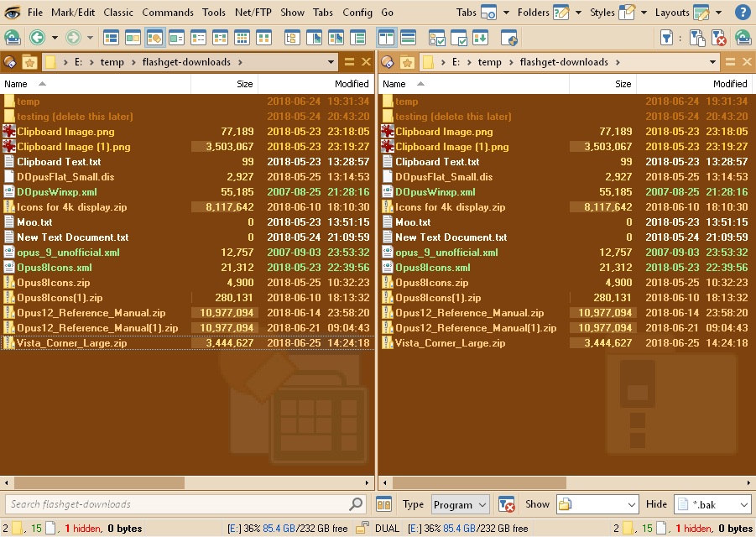Image resolution: width=756 pixels, height=537 pixels.
Task: Toggle the viewer pane icon
Action: [314, 38]
